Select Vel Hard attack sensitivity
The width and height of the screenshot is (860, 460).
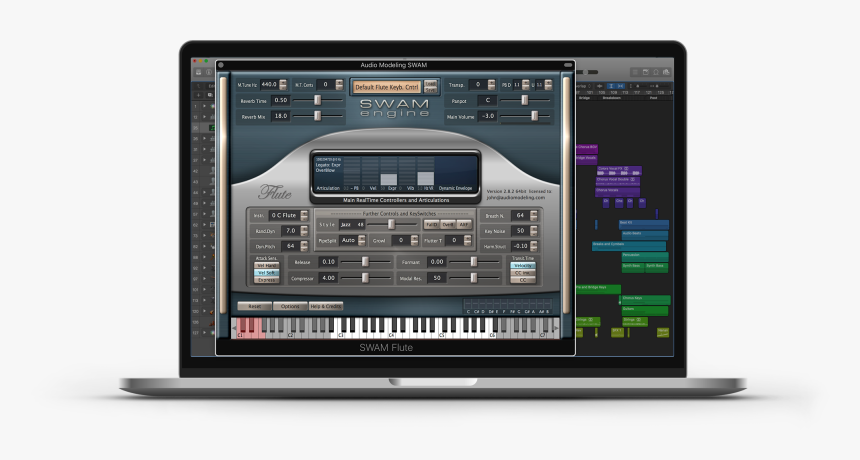tap(267, 265)
